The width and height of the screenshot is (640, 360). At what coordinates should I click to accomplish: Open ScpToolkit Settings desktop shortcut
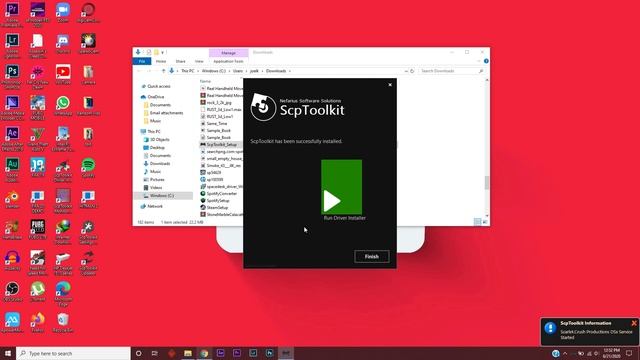[x=88, y=231]
